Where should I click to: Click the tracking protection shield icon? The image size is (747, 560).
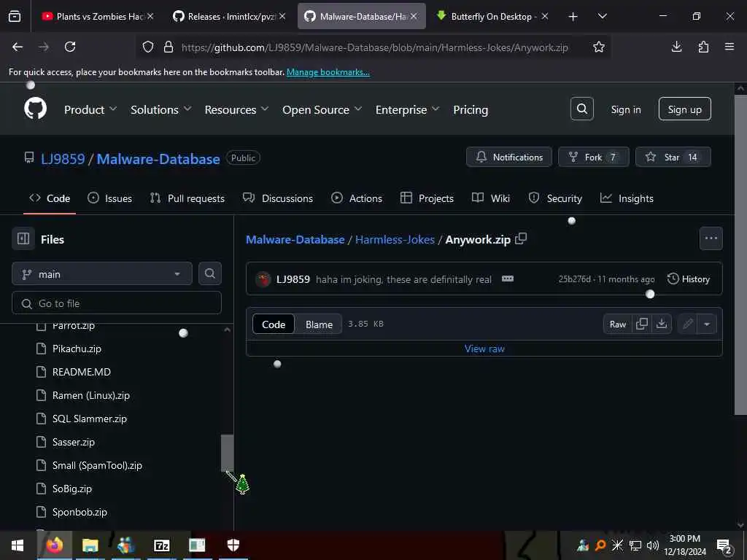tap(148, 47)
